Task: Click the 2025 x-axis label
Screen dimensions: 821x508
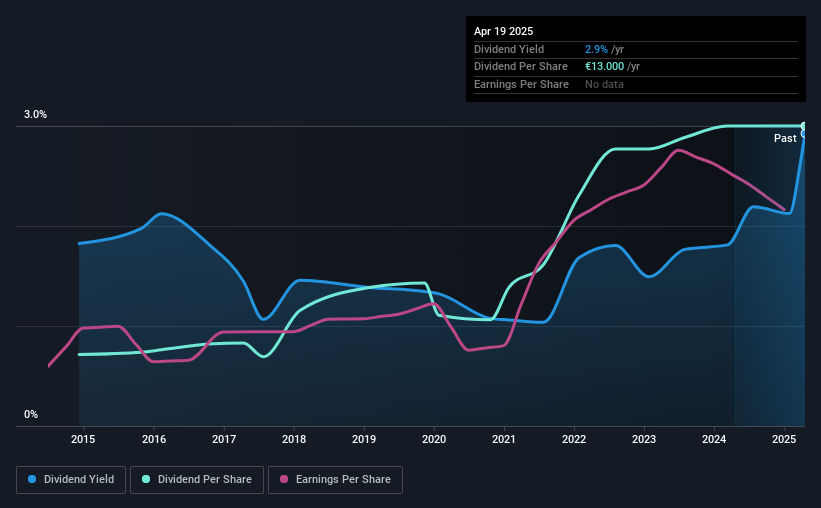Action: (784, 439)
